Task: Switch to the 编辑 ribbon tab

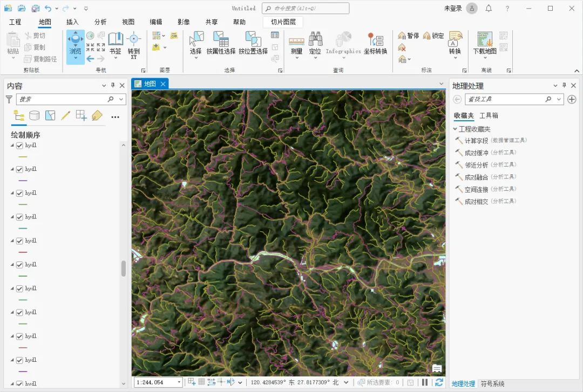Action: click(x=156, y=22)
